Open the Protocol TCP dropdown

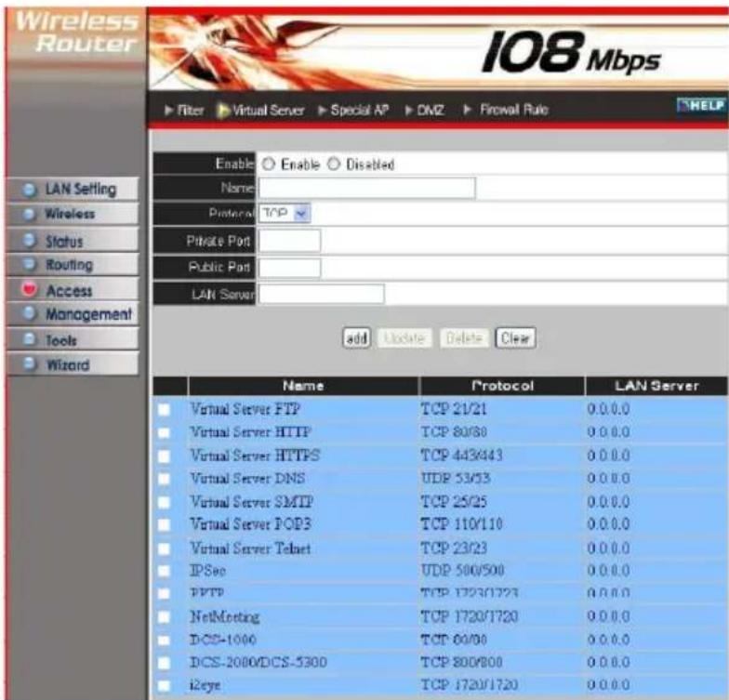pyautogui.click(x=285, y=214)
